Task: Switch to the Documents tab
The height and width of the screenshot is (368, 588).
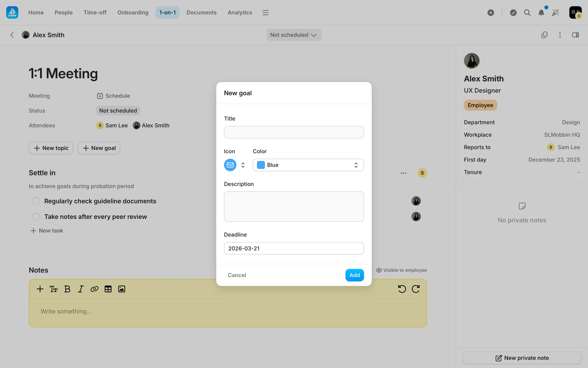Action: click(x=201, y=13)
